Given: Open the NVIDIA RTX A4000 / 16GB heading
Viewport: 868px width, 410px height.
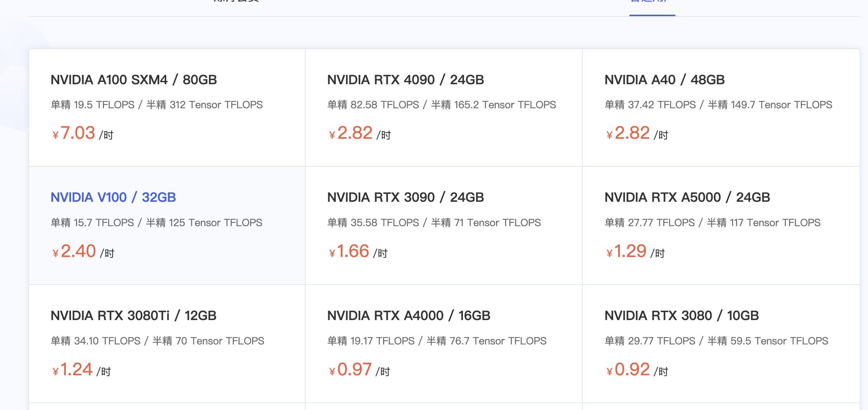Looking at the screenshot, I should coord(409,315).
